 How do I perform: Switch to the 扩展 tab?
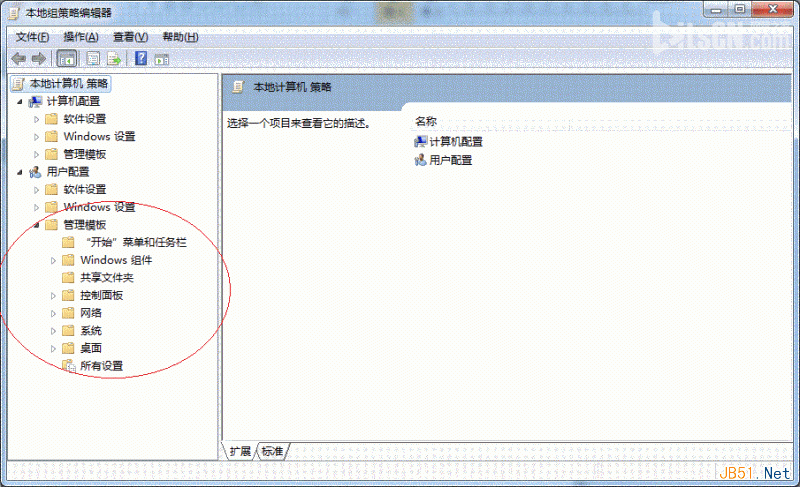point(240,451)
